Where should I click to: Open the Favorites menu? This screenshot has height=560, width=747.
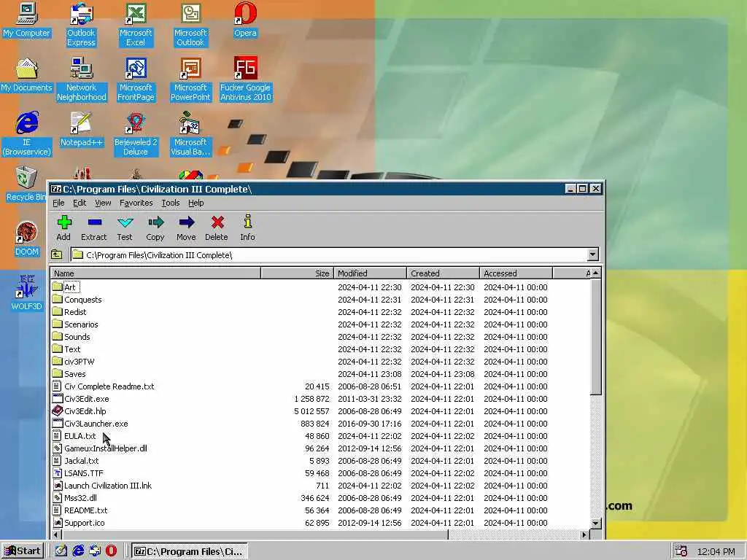pyautogui.click(x=136, y=203)
